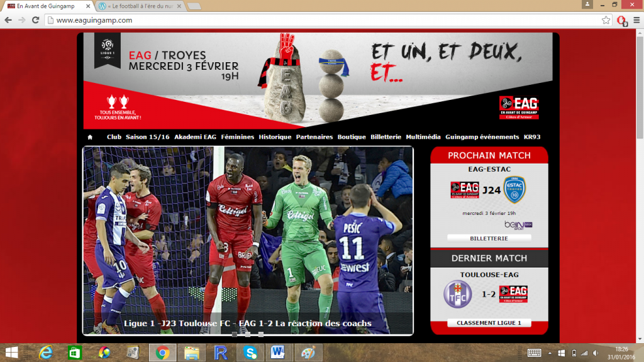The image size is (644, 362).
Task: Reload the eaguingamp.com page
Action: click(x=36, y=20)
